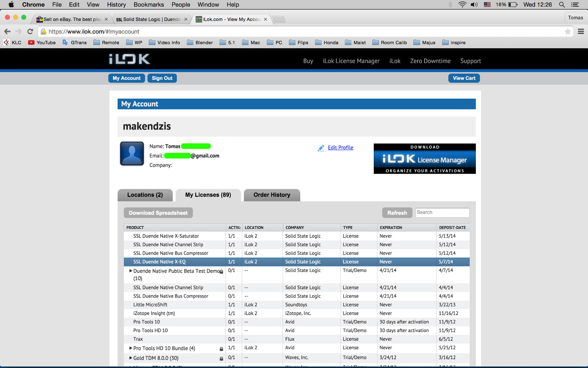Image resolution: width=588 pixels, height=368 pixels.
Task: Bookmark this page with the star icon
Action: (568, 32)
